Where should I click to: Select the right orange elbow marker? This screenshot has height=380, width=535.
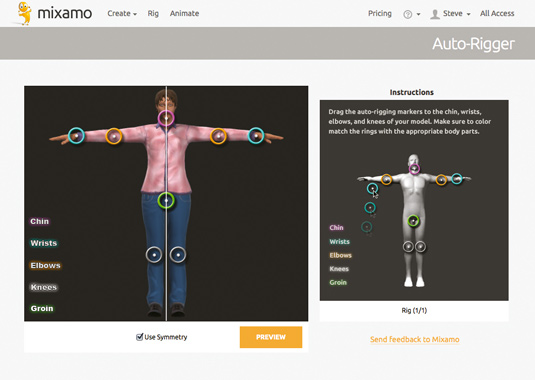218,136
